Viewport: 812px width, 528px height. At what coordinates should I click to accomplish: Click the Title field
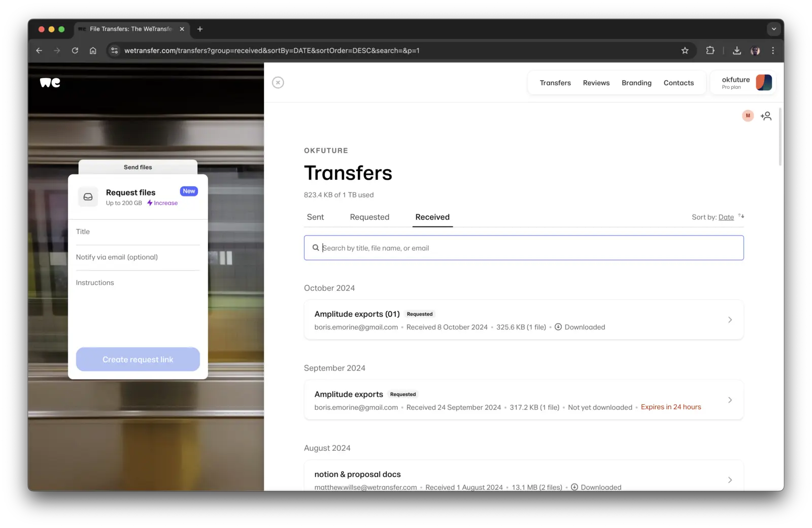(x=138, y=232)
